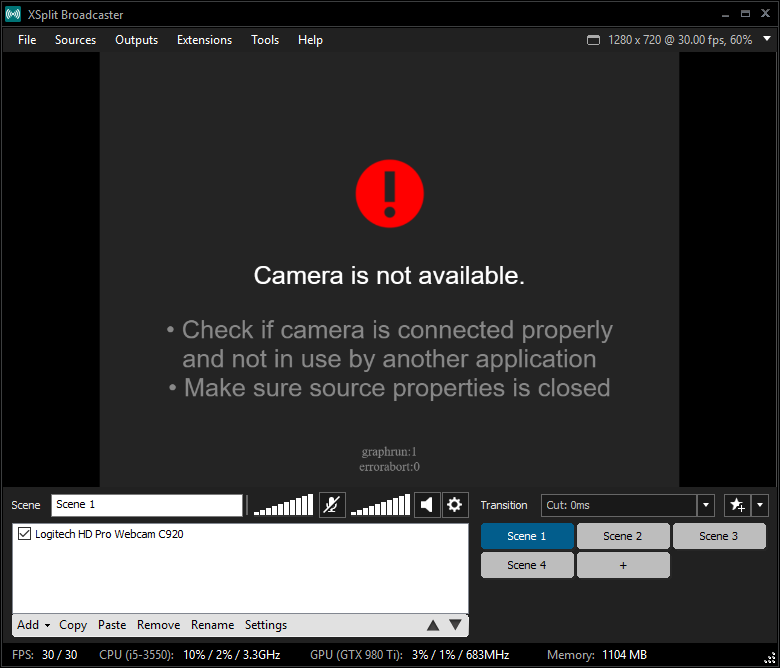Click the Memory 1104 MB status
The width and height of the screenshot is (780, 668).
597,655
